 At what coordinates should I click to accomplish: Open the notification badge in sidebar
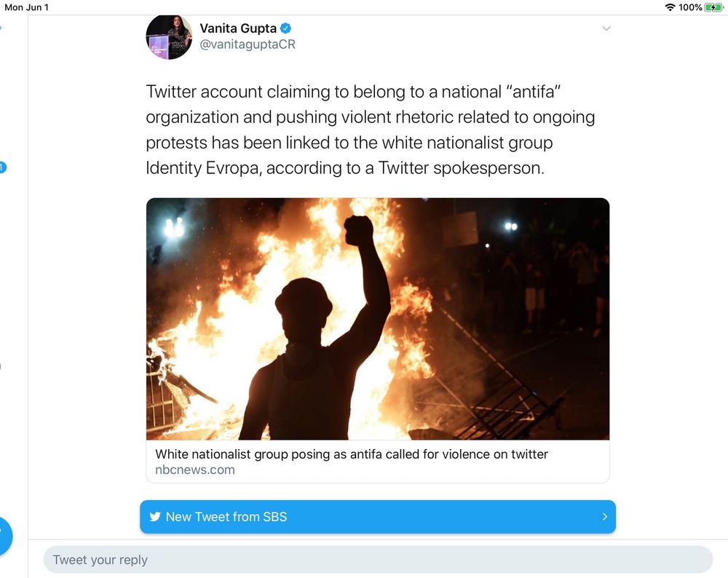click(x=2, y=167)
